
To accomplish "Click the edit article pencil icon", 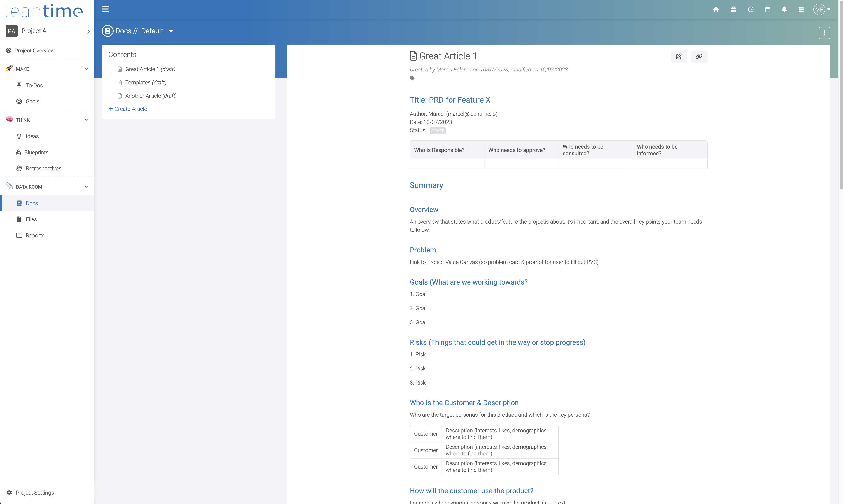I will click(x=679, y=56).
